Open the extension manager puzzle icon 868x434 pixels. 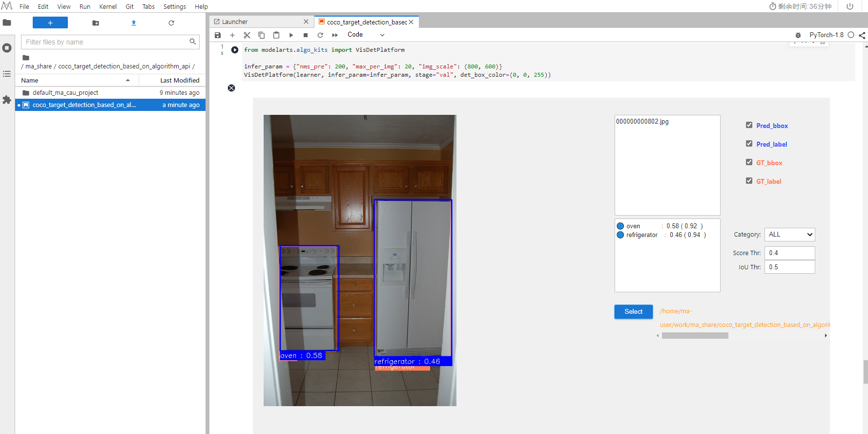tap(7, 100)
